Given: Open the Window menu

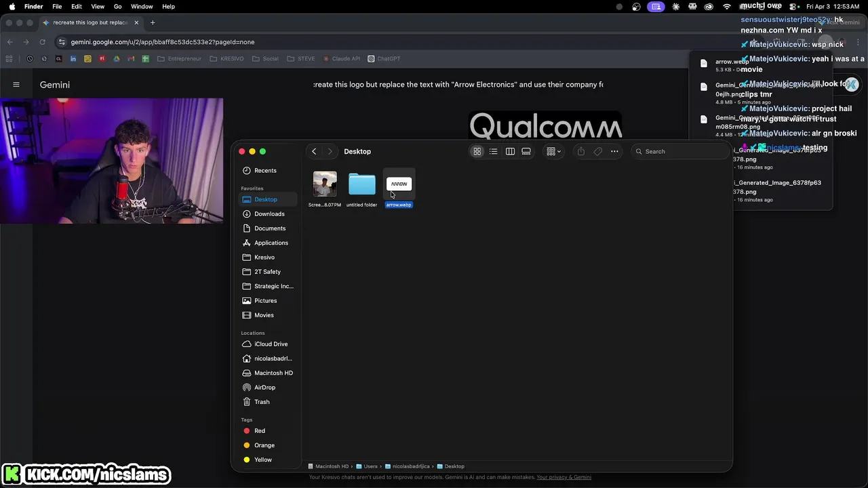Looking at the screenshot, I should pos(142,6).
